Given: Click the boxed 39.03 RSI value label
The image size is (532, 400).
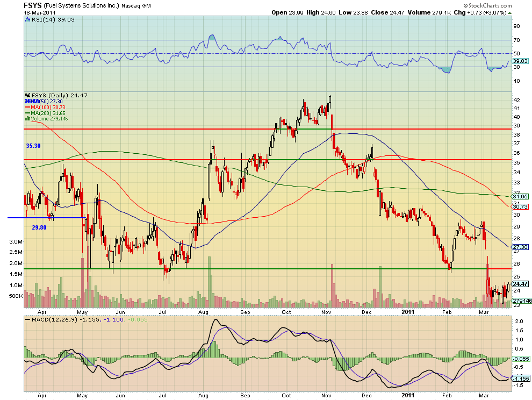Looking at the screenshot, I should click(520, 61).
